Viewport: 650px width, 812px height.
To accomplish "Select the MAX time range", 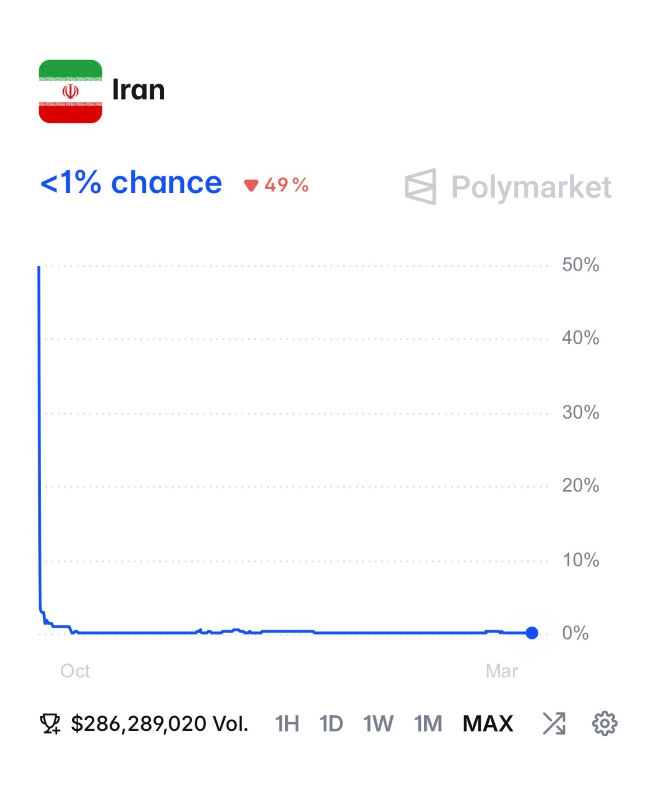I will coord(488,723).
